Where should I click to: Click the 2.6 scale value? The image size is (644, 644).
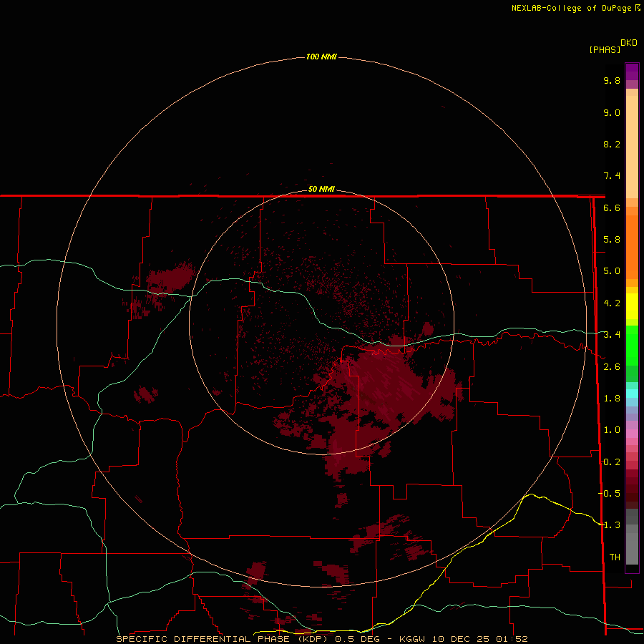pos(612,367)
